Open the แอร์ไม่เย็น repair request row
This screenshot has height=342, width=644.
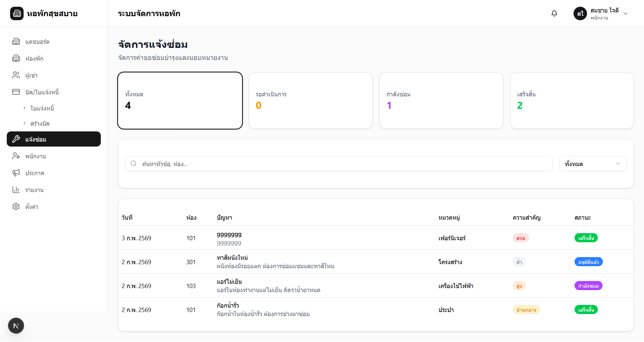point(268,286)
